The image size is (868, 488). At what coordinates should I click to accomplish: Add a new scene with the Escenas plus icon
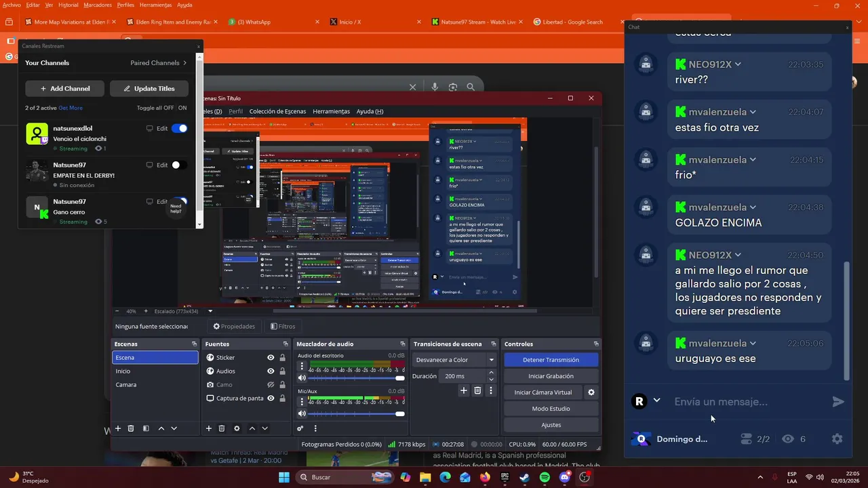click(118, 428)
